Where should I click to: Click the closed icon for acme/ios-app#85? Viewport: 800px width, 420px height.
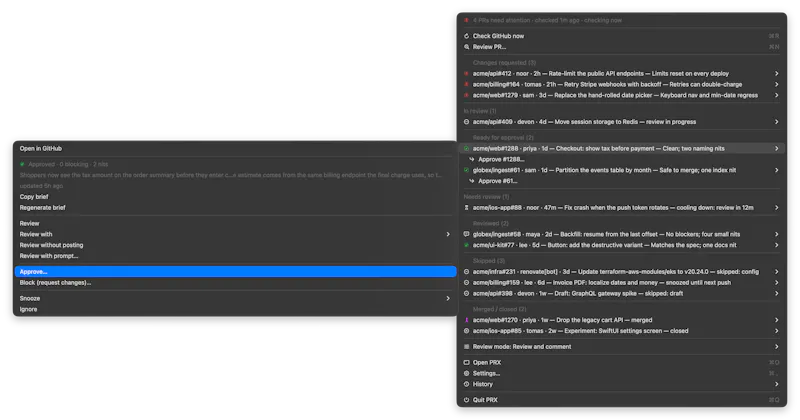pos(466,331)
